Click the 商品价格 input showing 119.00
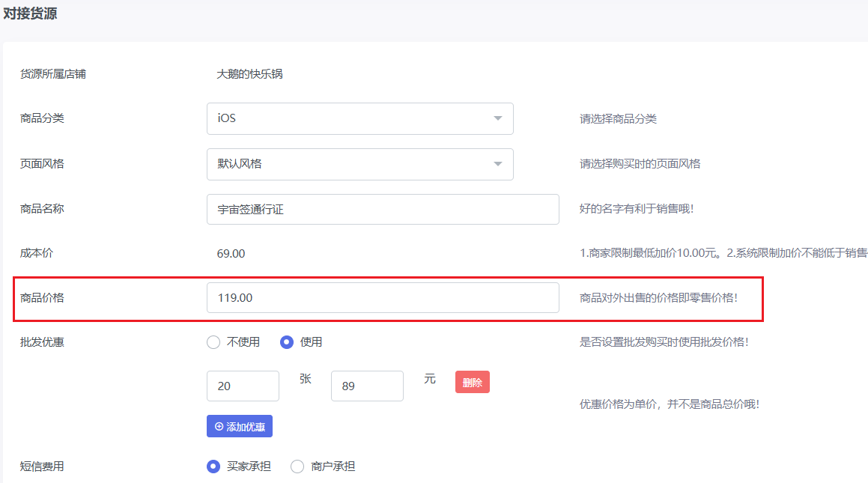Image resolution: width=868 pixels, height=483 pixels. 382,297
